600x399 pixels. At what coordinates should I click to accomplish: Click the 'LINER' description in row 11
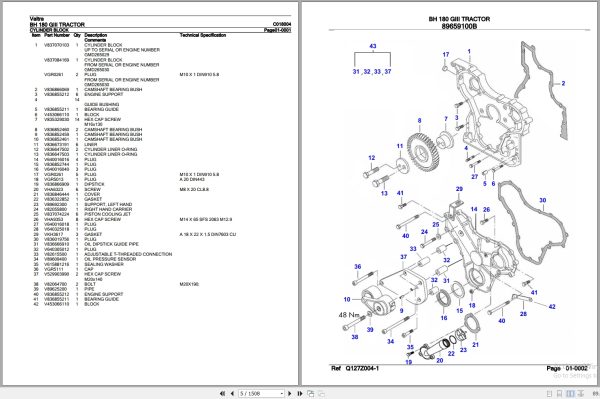tap(90, 145)
